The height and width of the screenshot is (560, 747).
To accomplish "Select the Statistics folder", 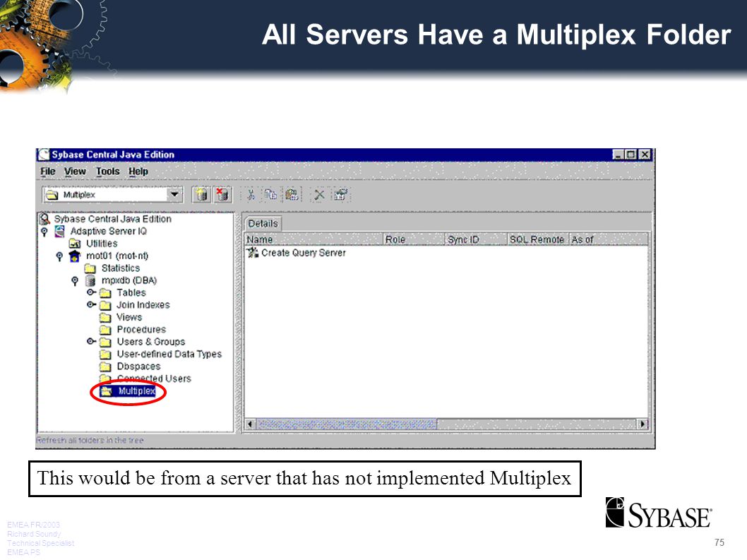I will pyautogui.click(x=121, y=268).
